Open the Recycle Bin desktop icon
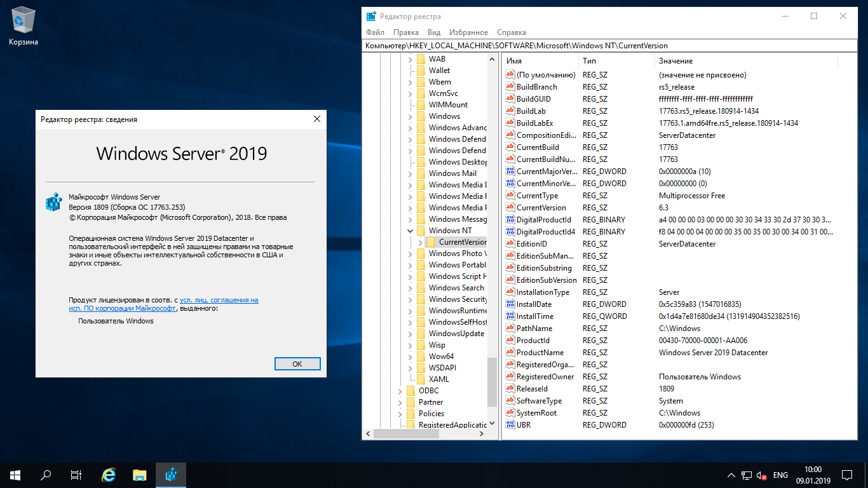868x488 pixels. click(x=24, y=25)
